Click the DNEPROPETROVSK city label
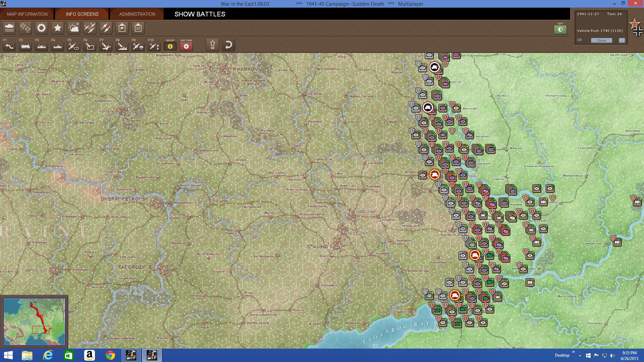The width and height of the screenshot is (644, 362). pyautogui.click(x=125, y=199)
